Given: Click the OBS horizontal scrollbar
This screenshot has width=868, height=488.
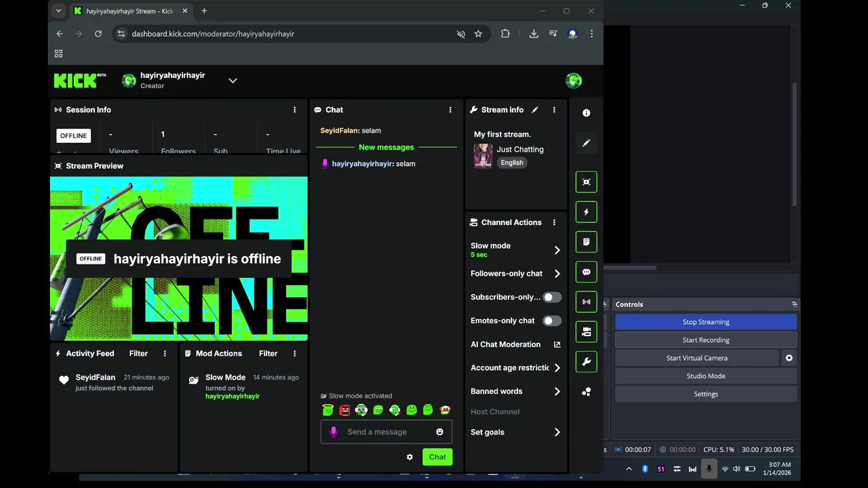Looking at the screenshot, I should click(x=631, y=268).
